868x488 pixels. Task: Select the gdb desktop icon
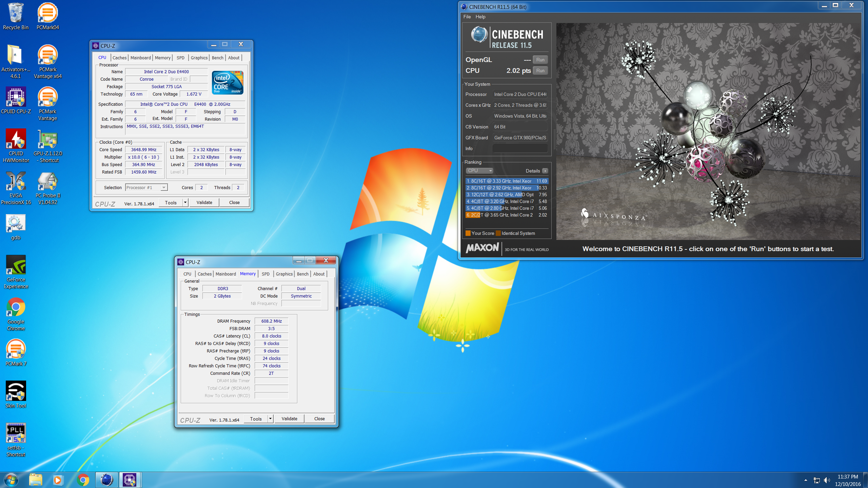[16, 227]
